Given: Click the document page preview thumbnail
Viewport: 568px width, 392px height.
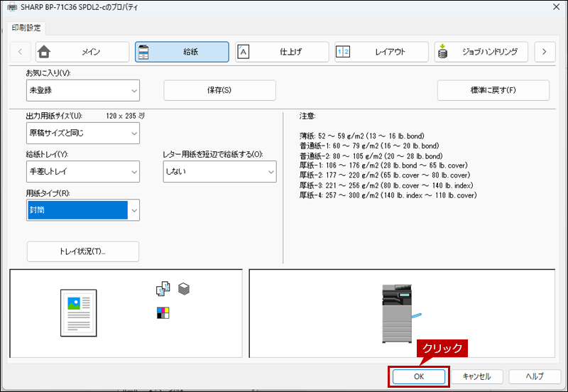Looking at the screenshot, I should click(77, 312).
